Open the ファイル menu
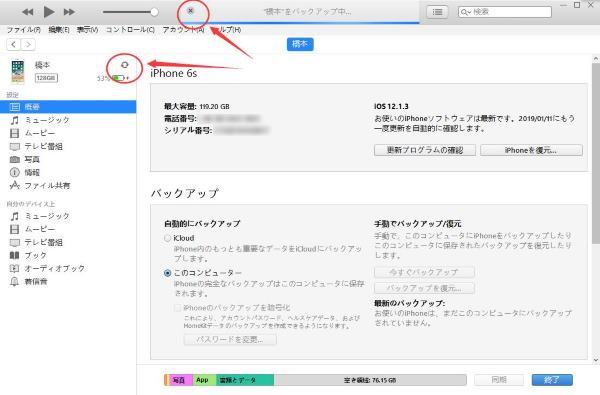This screenshot has width=600, height=395. pos(24,29)
